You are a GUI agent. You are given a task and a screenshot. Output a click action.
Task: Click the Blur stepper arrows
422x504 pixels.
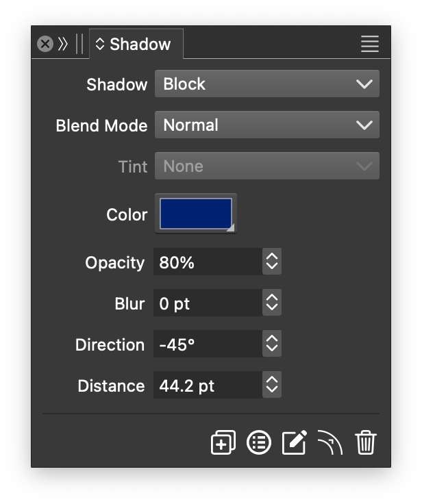tap(272, 303)
